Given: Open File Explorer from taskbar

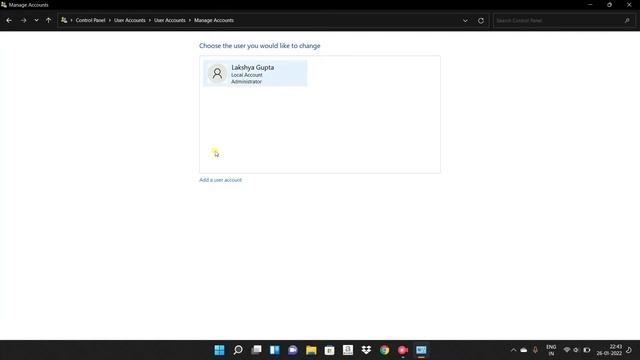Looking at the screenshot, I should pos(311,350).
